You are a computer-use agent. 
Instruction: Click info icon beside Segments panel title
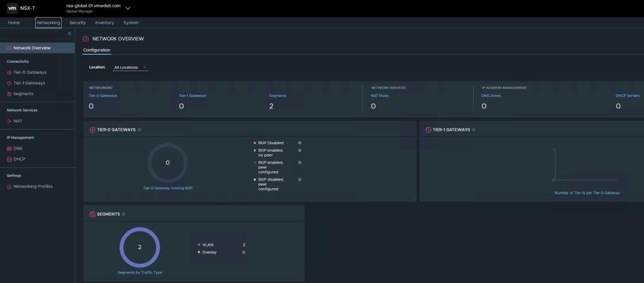[123, 214]
